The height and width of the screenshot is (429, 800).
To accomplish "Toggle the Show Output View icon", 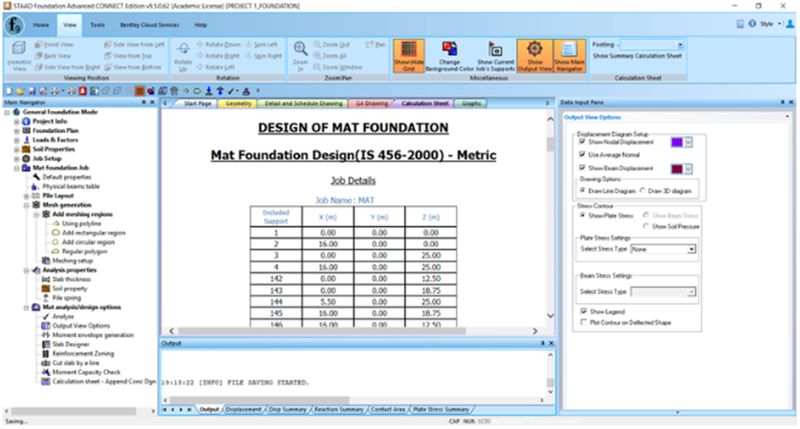I will tap(535, 53).
